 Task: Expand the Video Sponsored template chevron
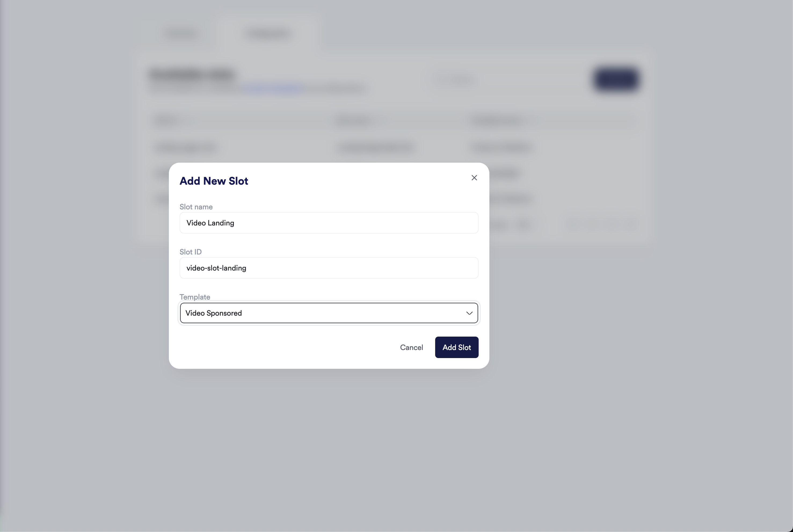tap(469, 313)
